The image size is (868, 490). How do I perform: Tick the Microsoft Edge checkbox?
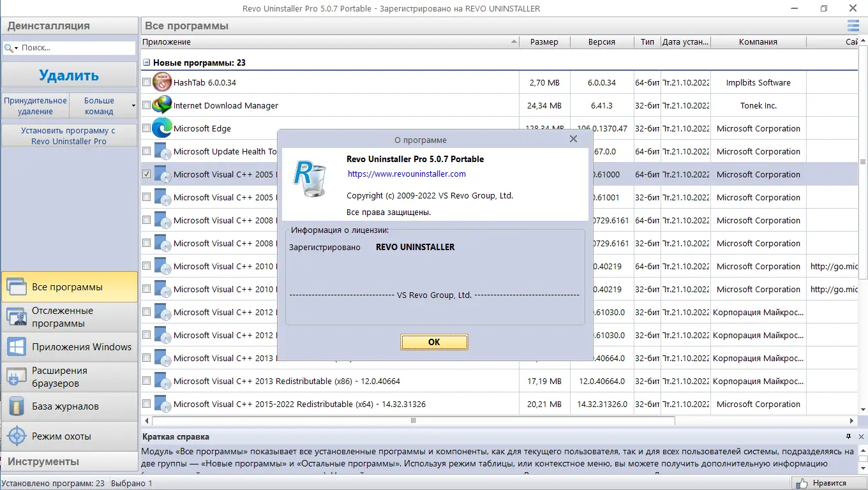(147, 128)
